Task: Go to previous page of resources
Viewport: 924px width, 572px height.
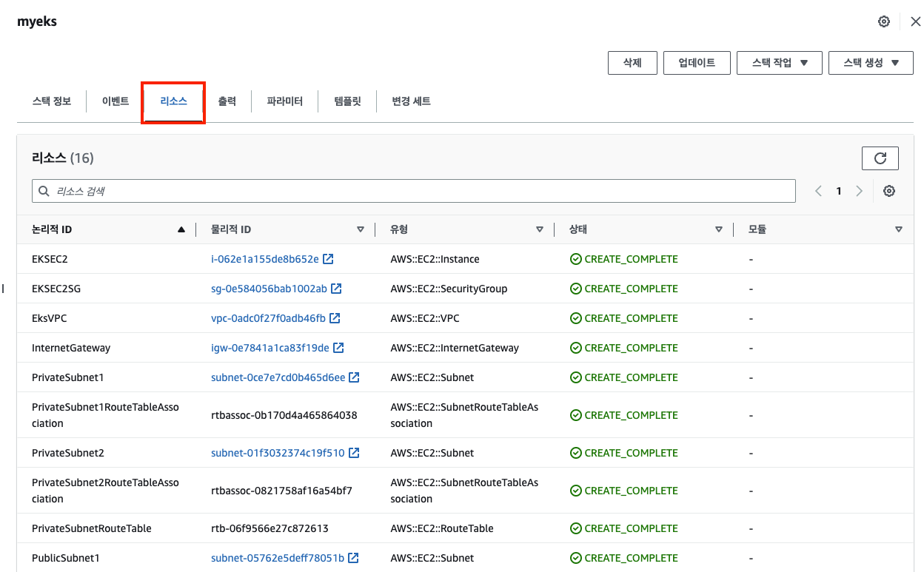Action: [818, 191]
